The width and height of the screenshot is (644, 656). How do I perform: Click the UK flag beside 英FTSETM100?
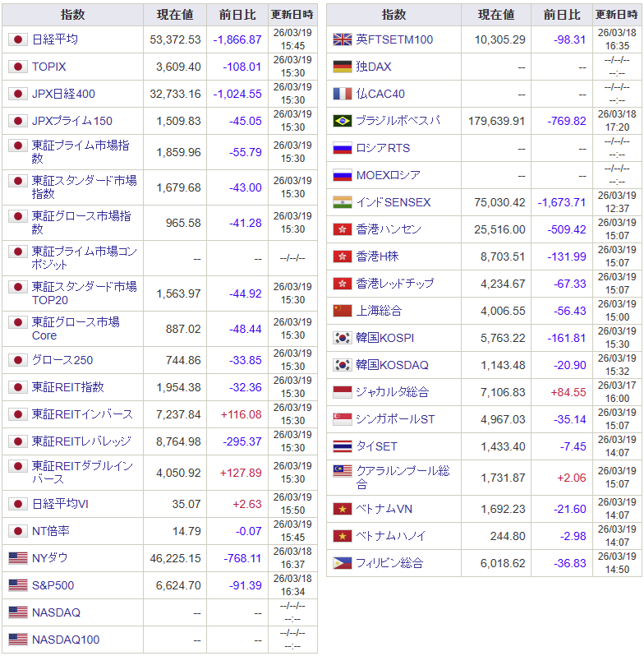[x=343, y=39]
